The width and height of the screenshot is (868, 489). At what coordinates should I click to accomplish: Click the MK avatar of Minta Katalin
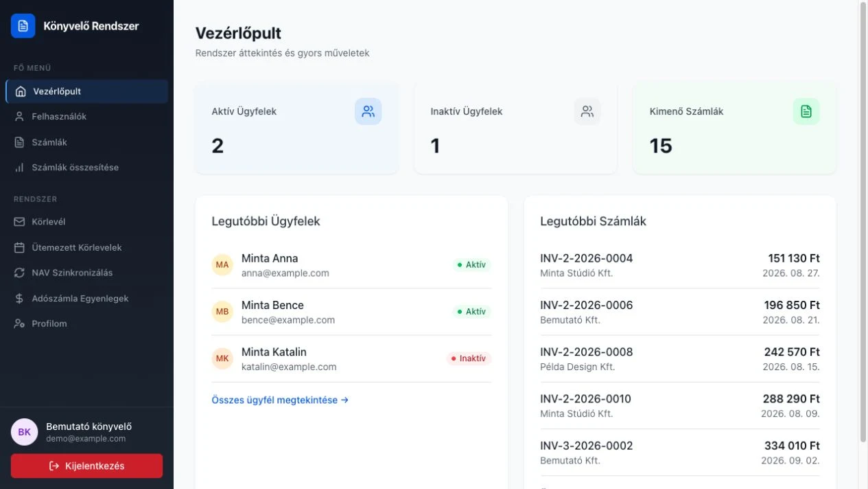click(x=222, y=358)
